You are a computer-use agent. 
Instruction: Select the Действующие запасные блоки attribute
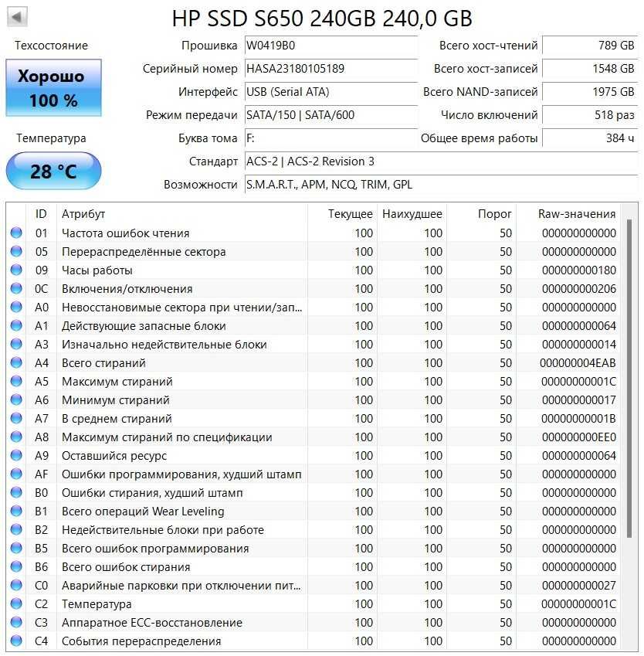pyautogui.click(x=314, y=326)
